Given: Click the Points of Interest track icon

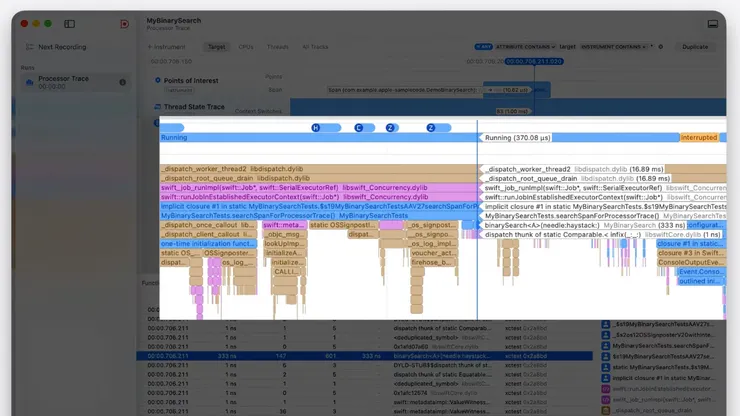Looking at the screenshot, I should (x=158, y=80).
